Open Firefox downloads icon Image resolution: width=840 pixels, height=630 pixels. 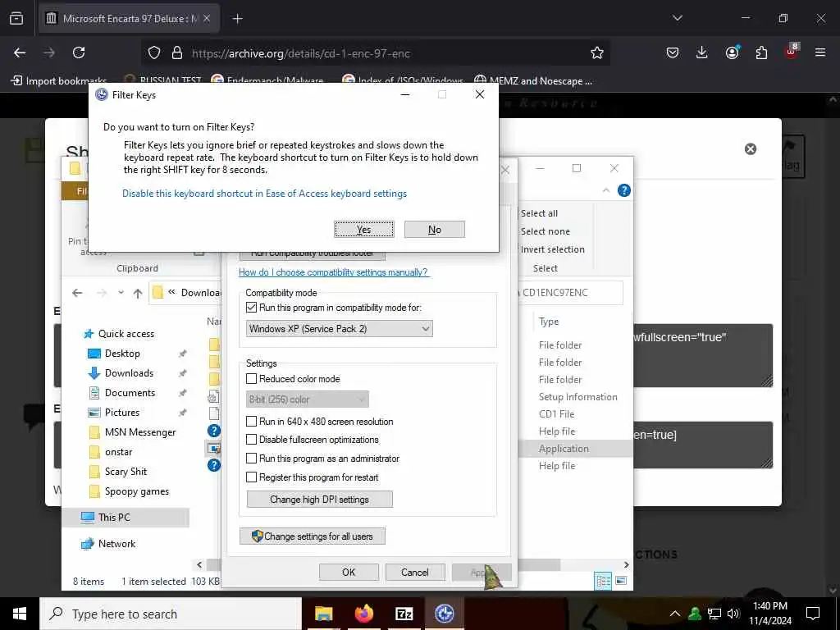click(702, 52)
